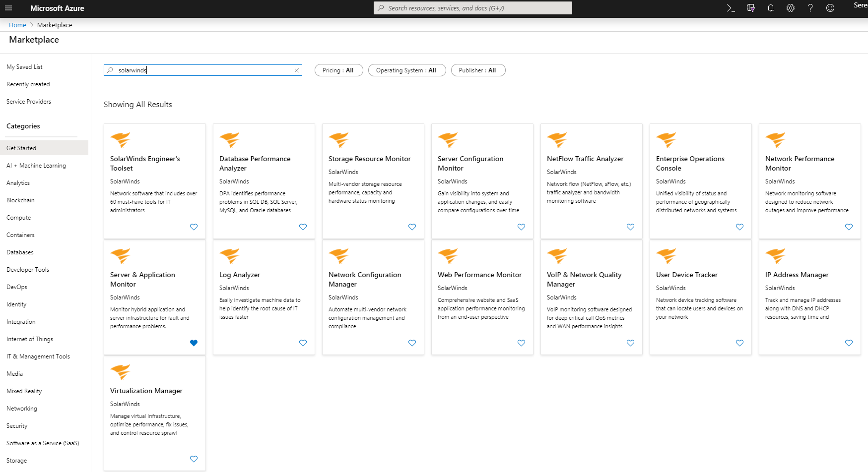Screen dimensions: 868x472
Task: Open the portal settings gear
Action: coord(791,8)
